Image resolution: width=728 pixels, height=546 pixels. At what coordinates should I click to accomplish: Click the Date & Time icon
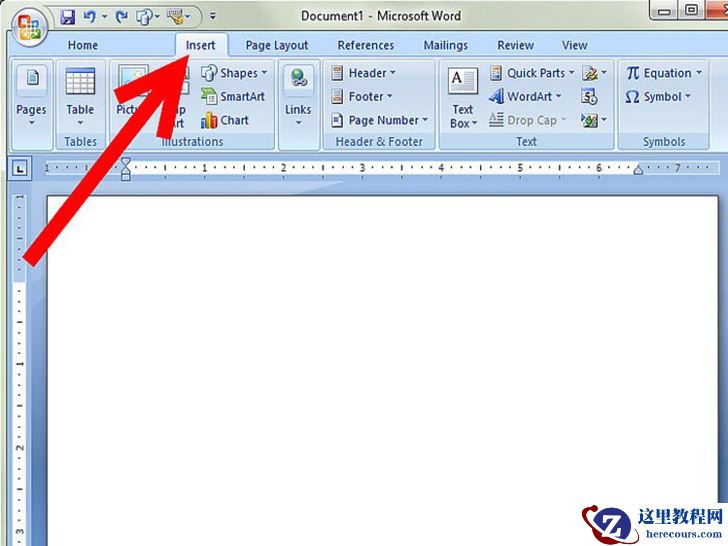589,97
